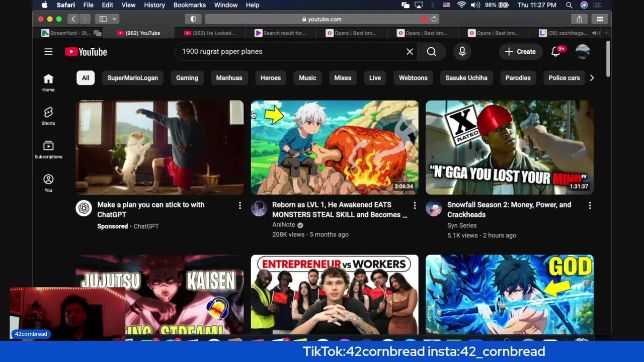Open the Apple menu

click(x=44, y=5)
